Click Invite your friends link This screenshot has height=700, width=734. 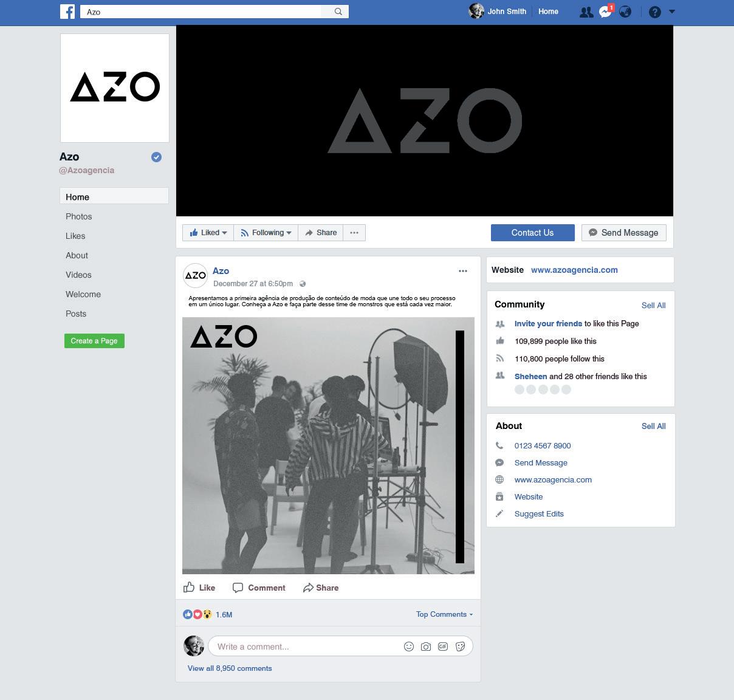coord(548,324)
